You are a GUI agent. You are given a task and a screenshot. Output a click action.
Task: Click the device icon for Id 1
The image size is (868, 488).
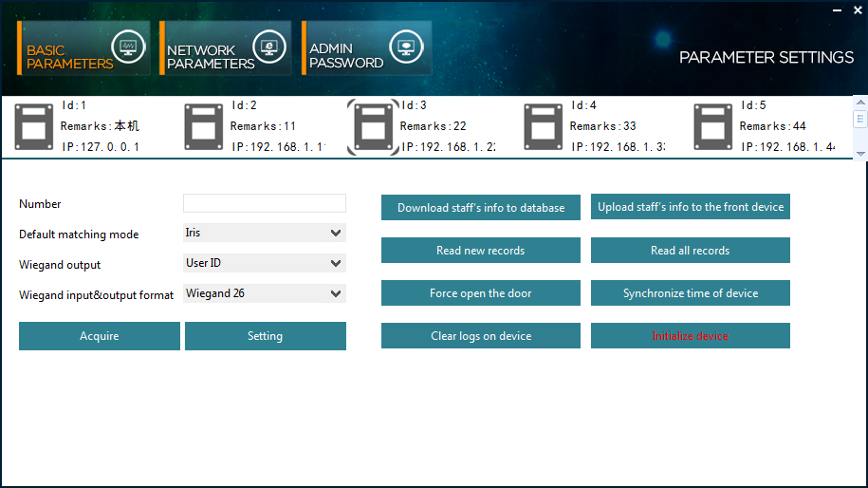pyautogui.click(x=34, y=127)
